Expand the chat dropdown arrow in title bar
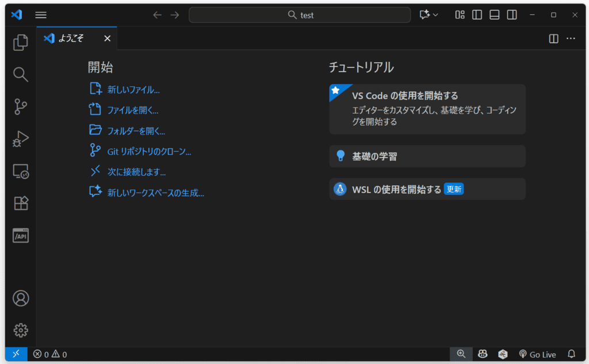This screenshot has width=589, height=364. click(435, 15)
